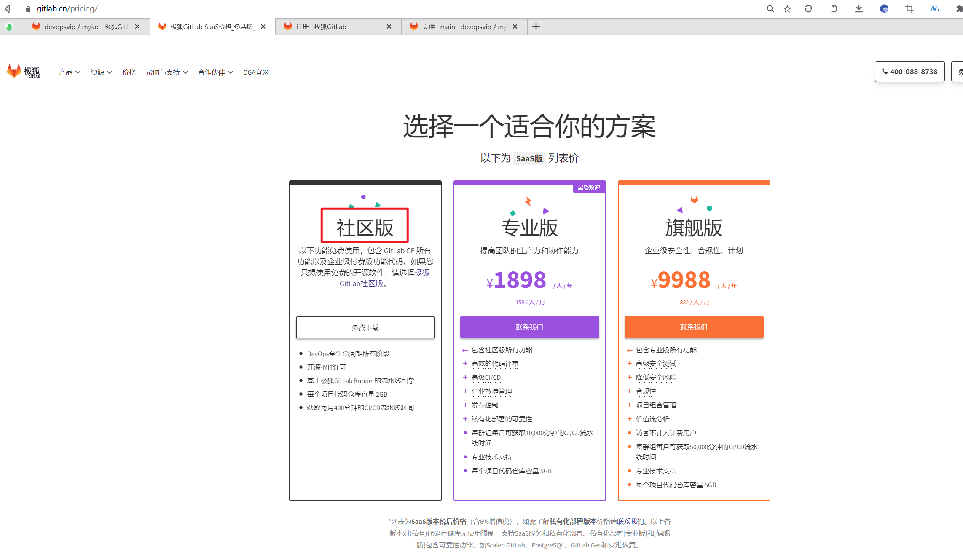Open the blue globe extension icon

[884, 8]
